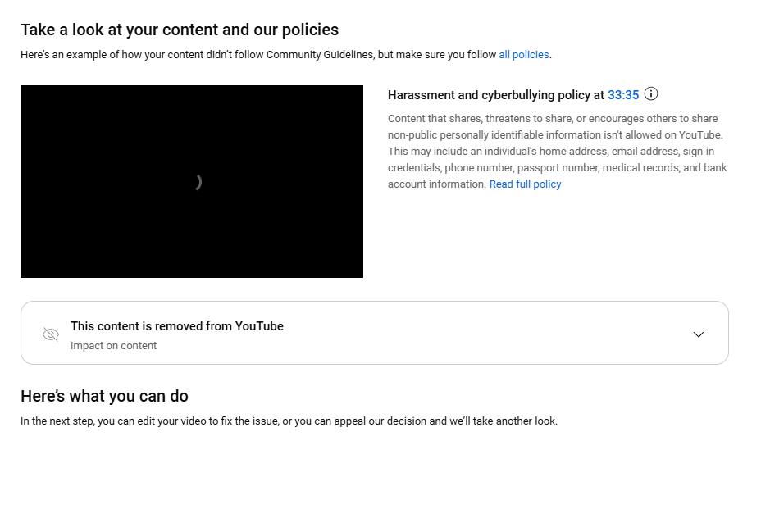
Task: Click the paragraph about editing or appealing
Action: 289,421
